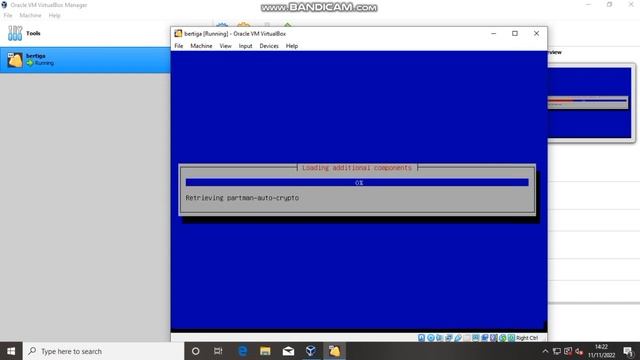Open Input menu in bertiga VM window
This screenshot has height=360, width=640.
tap(245, 46)
